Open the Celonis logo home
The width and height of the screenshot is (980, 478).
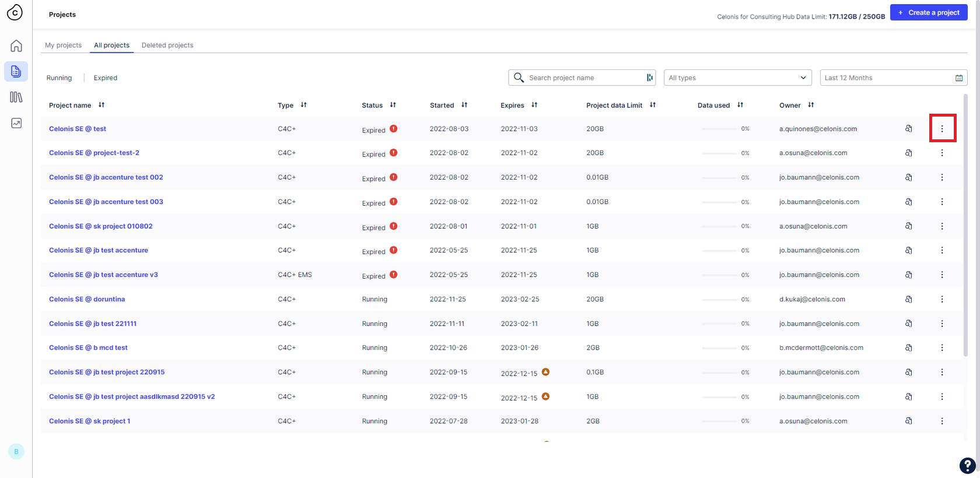click(15, 12)
